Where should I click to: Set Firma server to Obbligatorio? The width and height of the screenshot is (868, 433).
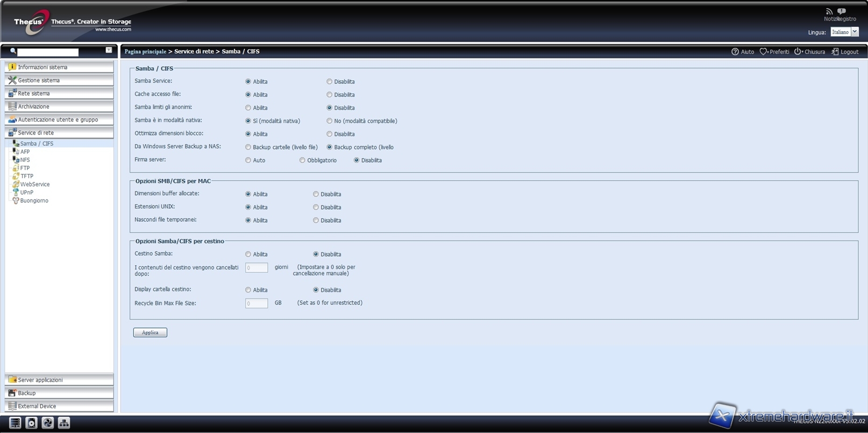(302, 160)
